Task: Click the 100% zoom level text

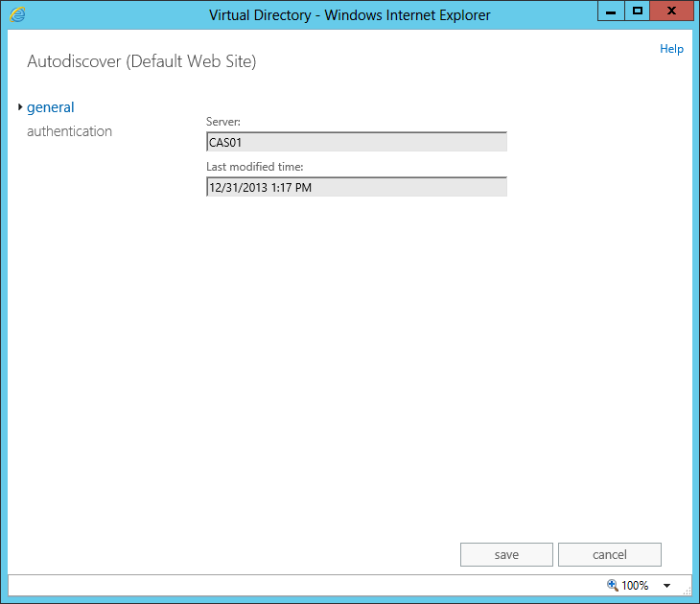Action: pyautogui.click(x=635, y=585)
